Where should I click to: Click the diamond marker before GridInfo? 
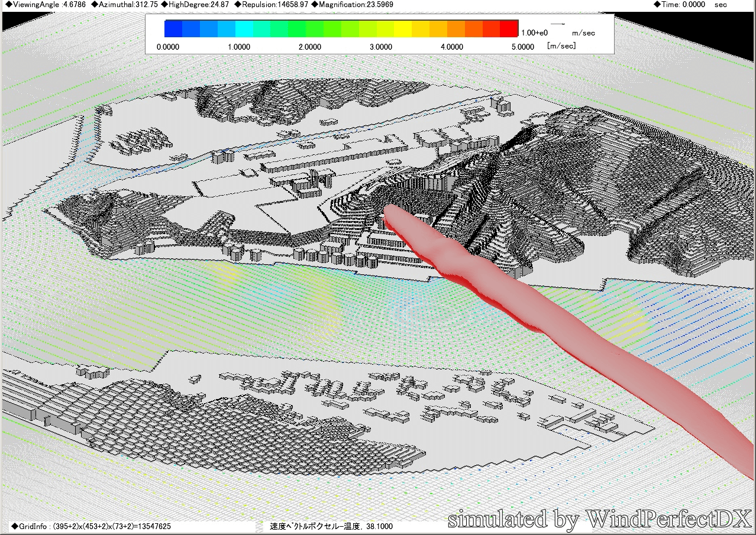(14, 526)
